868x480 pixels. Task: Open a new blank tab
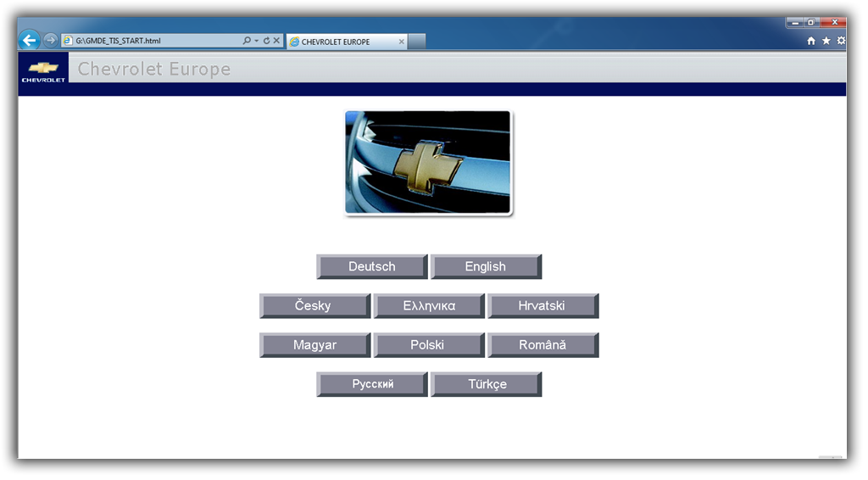[417, 42]
